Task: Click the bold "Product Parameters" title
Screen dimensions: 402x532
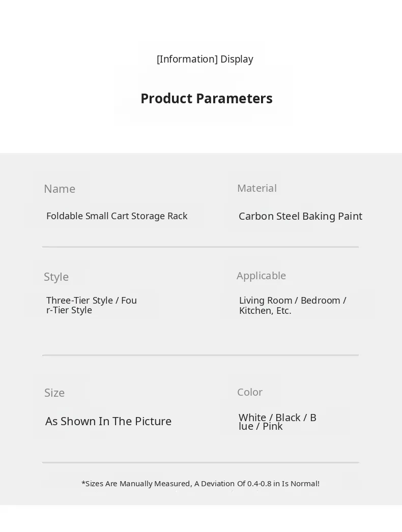Action: pos(206,98)
